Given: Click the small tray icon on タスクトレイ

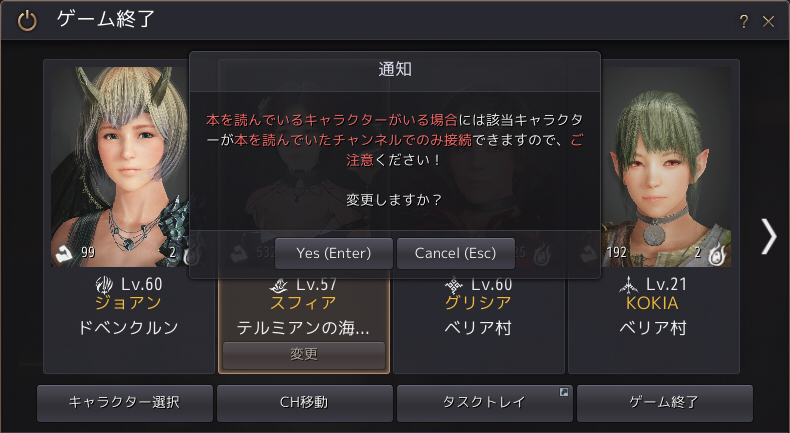Looking at the screenshot, I should pyautogui.click(x=564, y=392).
